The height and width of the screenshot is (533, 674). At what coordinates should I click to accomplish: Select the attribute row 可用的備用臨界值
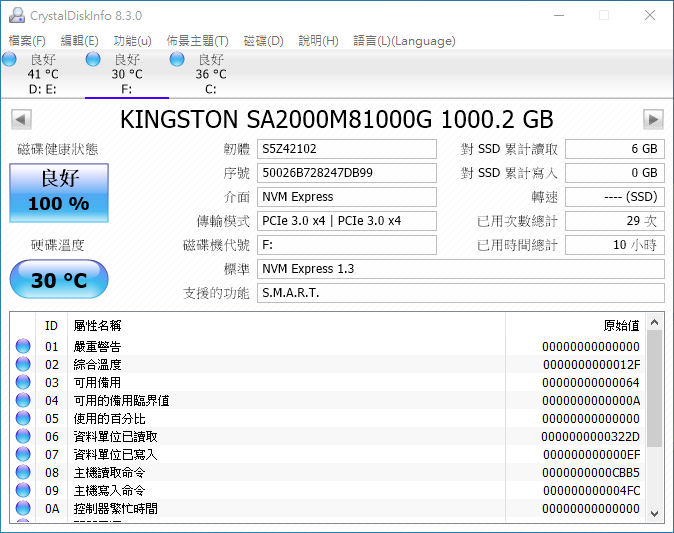(x=328, y=401)
